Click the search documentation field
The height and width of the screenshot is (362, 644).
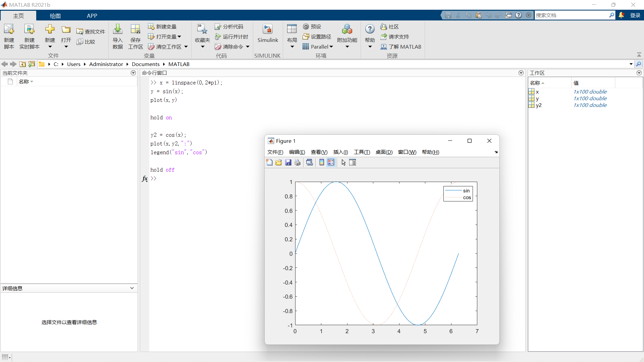(x=572, y=15)
